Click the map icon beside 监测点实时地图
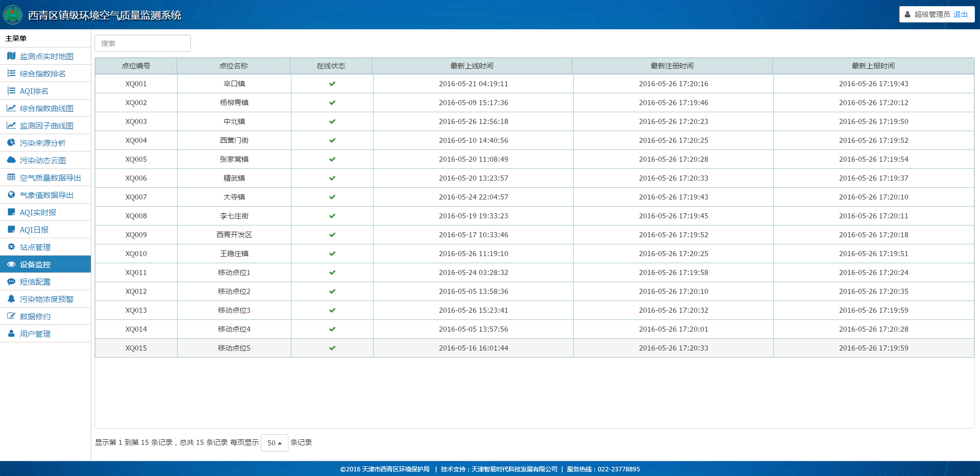 click(x=11, y=56)
